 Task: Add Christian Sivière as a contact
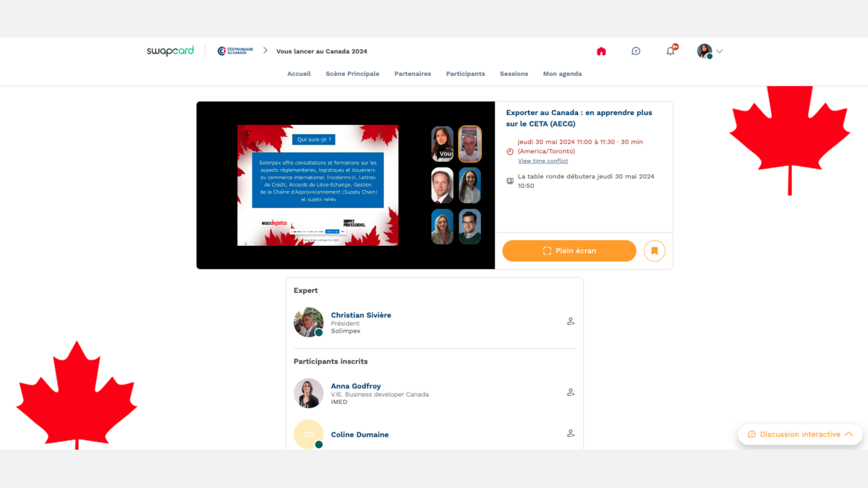click(571, 322)
